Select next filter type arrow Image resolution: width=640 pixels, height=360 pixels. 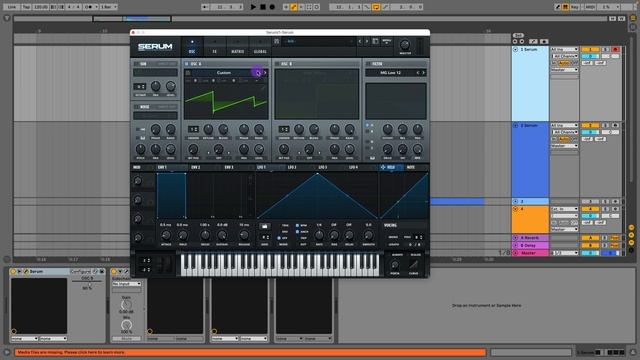tap(424, 73)
